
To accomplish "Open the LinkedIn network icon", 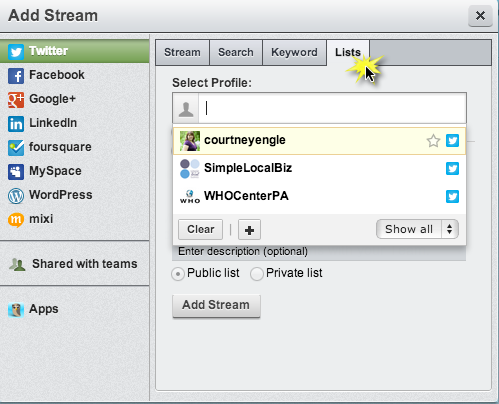I will [16, 124].
